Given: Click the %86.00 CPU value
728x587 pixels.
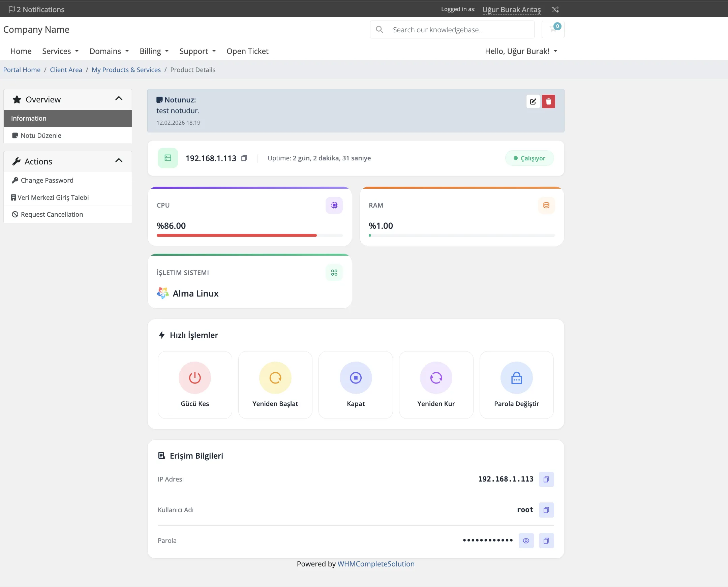Looking at the screenshot, I should [x=171, y=225].
